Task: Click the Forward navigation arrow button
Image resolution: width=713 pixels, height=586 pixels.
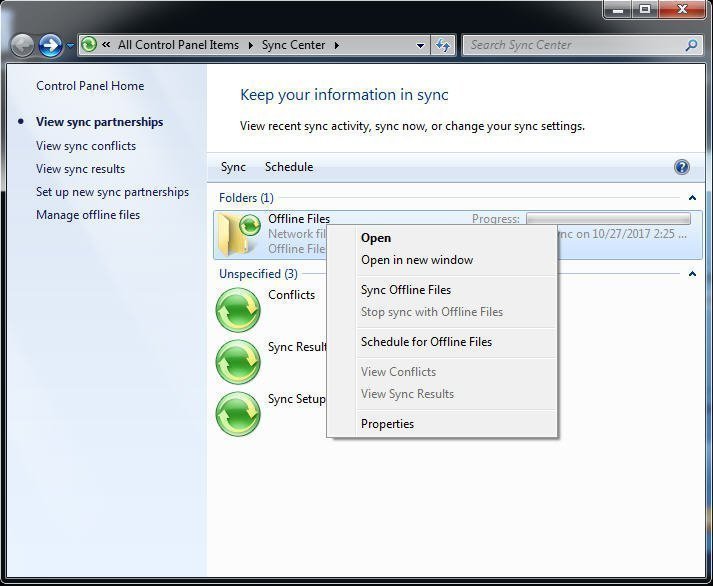Action: (50, 45)
